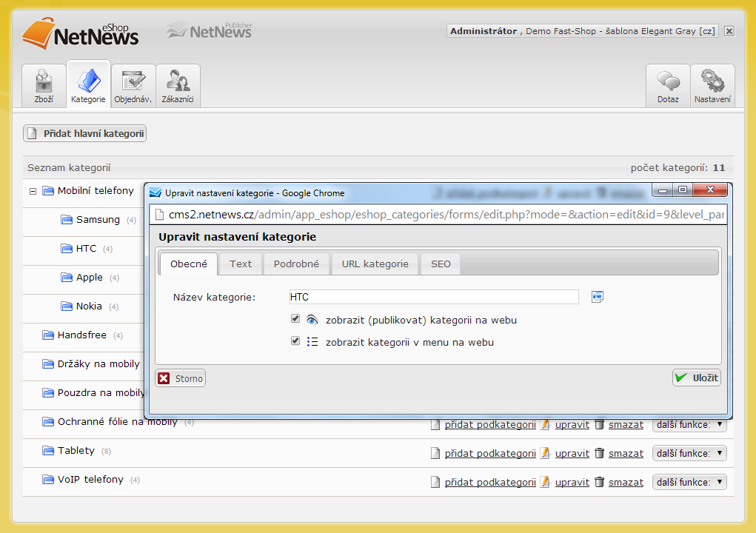Click the Samsung folder icon
756x533 pixels.
pos(67,220)
